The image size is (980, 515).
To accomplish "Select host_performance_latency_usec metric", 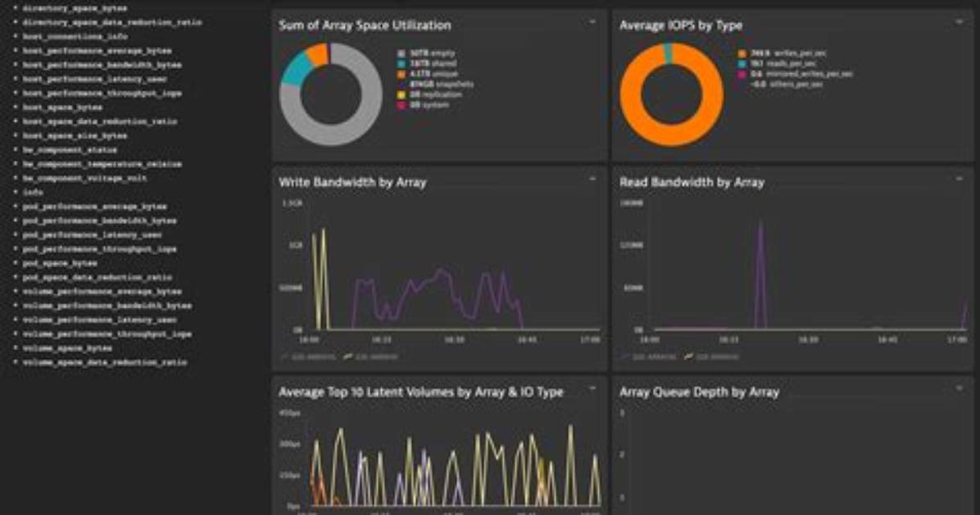I will 94,80.
